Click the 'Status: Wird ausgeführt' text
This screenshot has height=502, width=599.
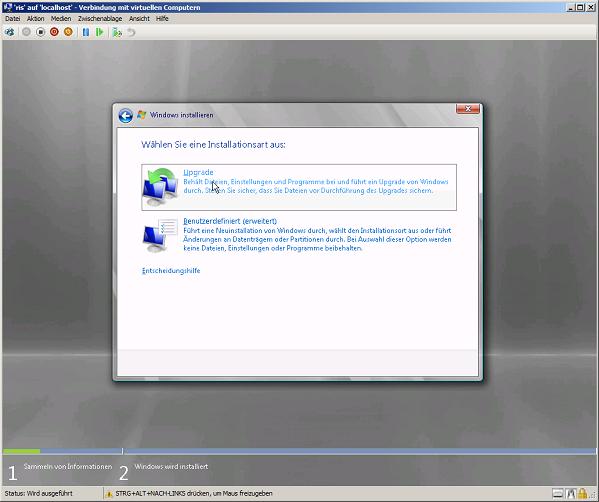click(39, 493)
